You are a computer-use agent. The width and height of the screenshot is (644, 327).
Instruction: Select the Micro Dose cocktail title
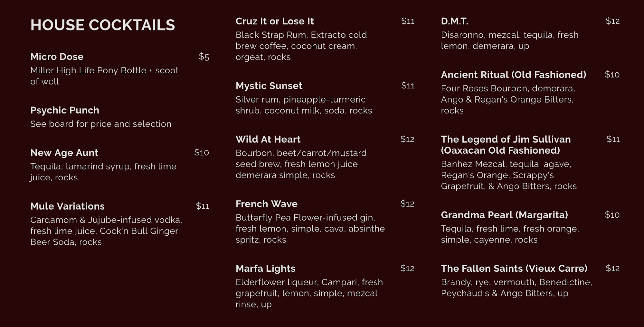pyautogui.click(x=57, y=57)
